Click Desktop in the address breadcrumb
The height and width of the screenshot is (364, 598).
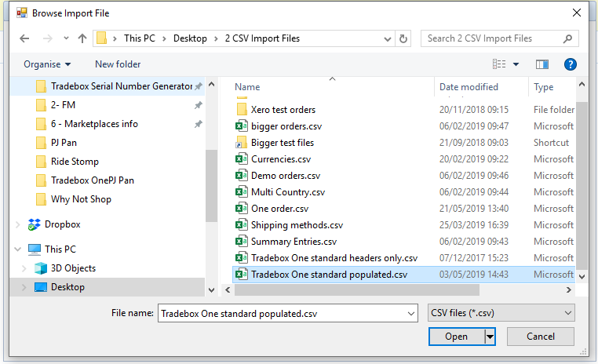190,38
